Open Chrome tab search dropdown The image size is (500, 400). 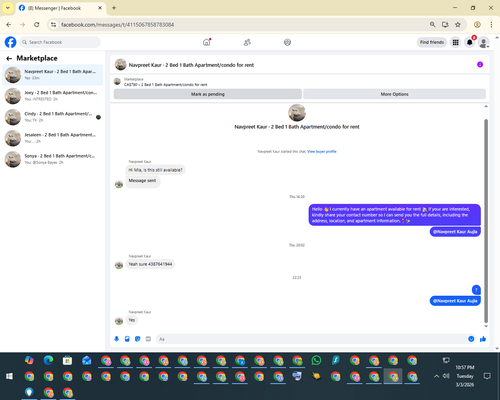point(8,8)
